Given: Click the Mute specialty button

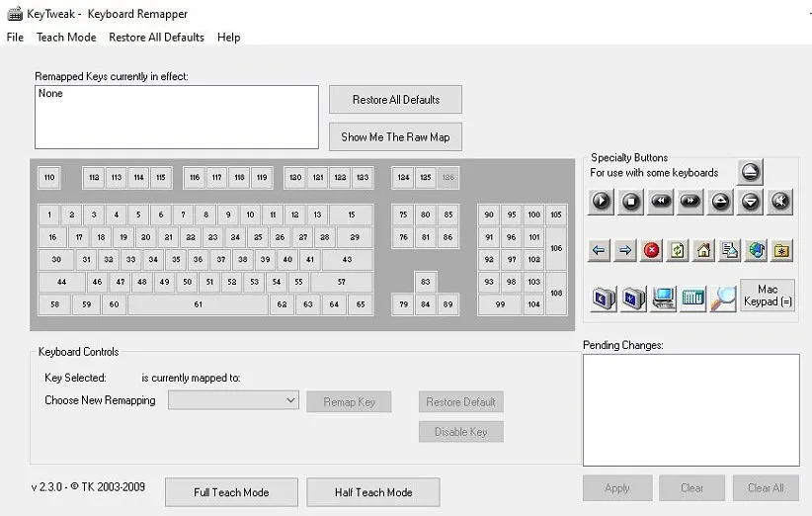Looking at the screenshot, I should point(780,201).
